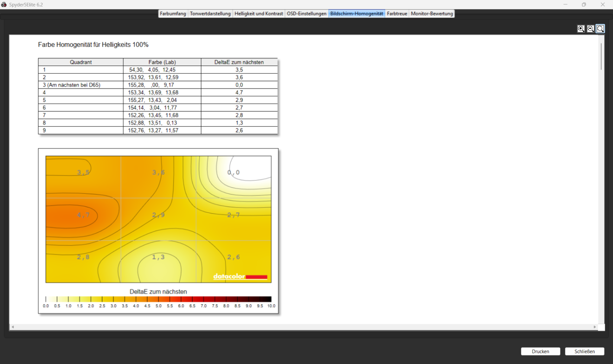This screenshot has height=364, width=613.
Task: Go to the OSD-Einstellungen tab
Action: click(306, 13)
